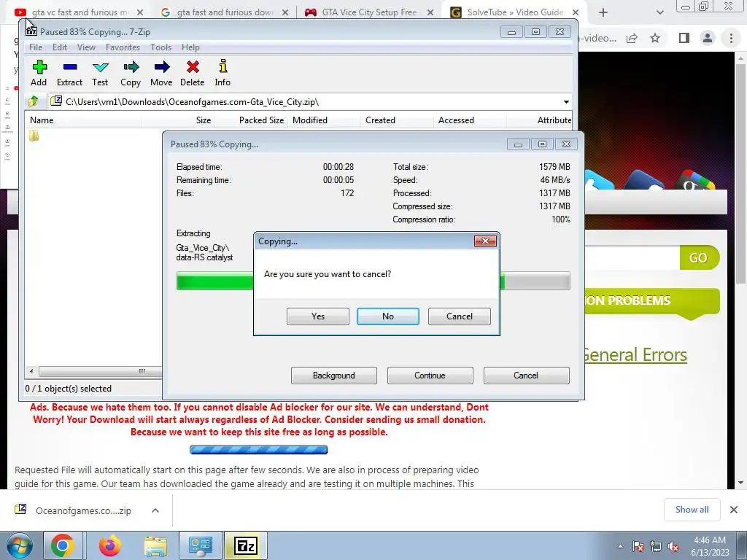This screenshot has height=560, width=747.
Task: Click the network tray icon
Action: [x=656, y=547]
